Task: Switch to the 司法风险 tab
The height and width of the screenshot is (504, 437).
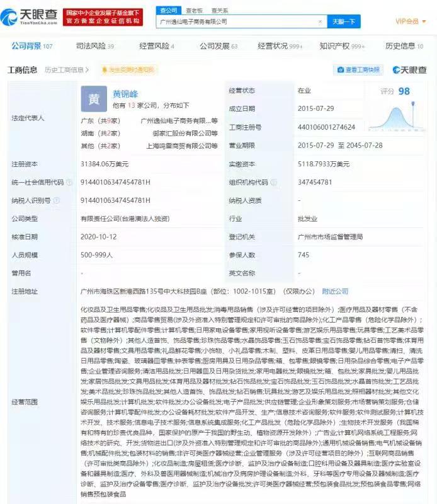Action: coord(94,46)
